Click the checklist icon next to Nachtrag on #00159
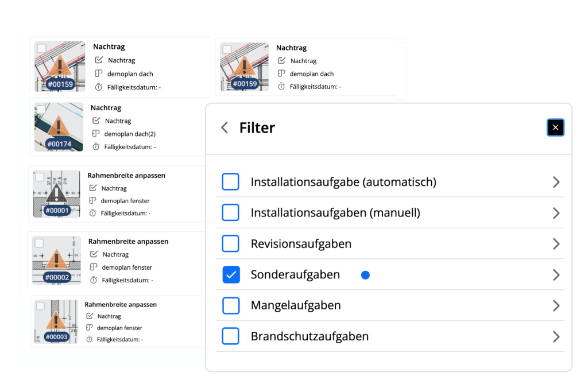Image resolution: width=588 pixels, height=392 pixels. tap(98, 60)
